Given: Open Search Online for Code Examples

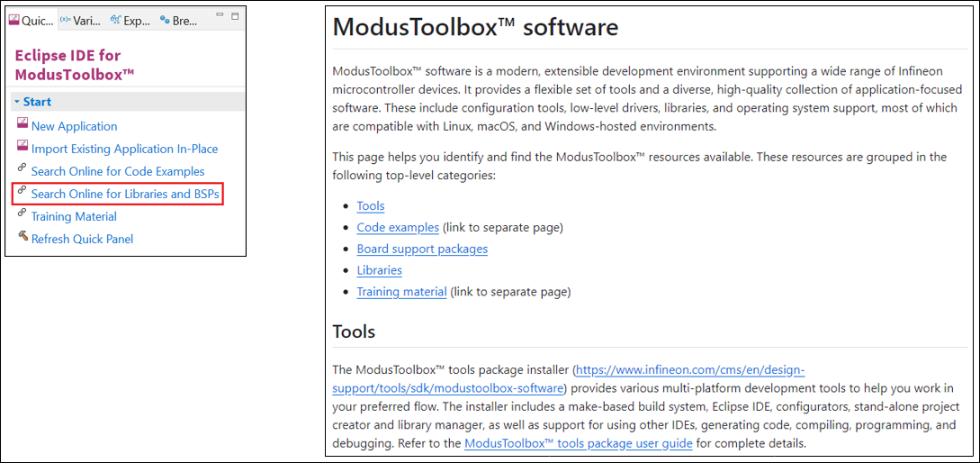Looking at the screenshot, I should point(118,171).
